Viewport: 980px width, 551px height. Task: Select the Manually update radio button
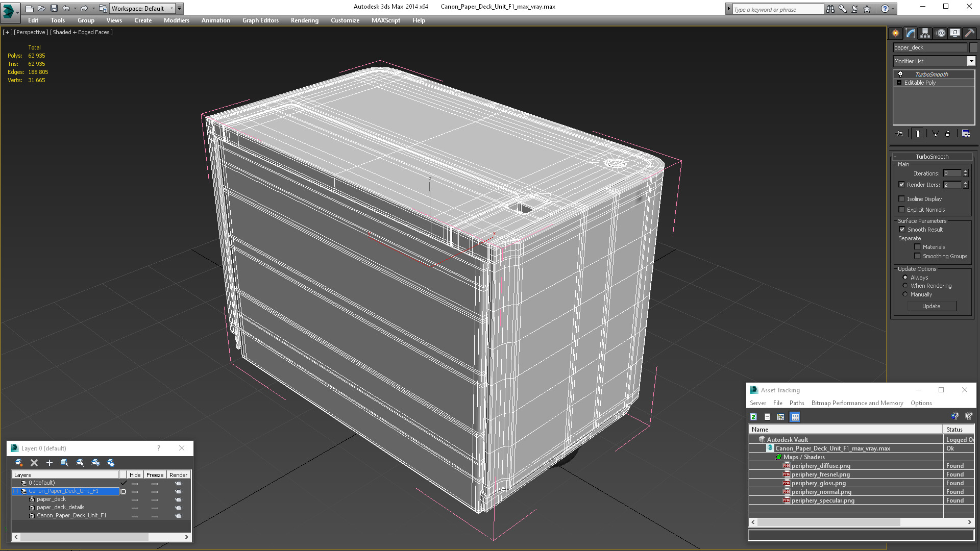(905, 294)
